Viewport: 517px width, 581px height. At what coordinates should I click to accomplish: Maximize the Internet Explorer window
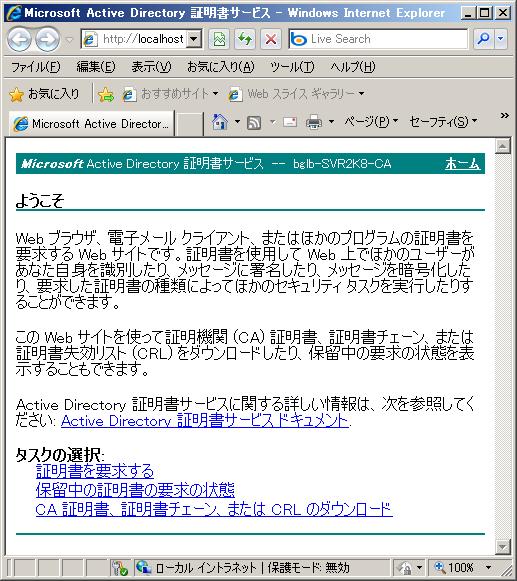click(x=484, y=14)
